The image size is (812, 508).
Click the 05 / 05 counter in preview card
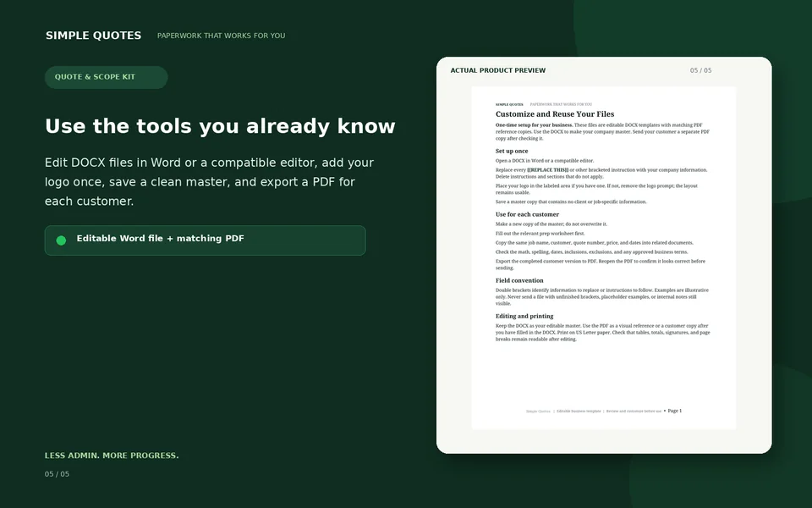point(700,70)
